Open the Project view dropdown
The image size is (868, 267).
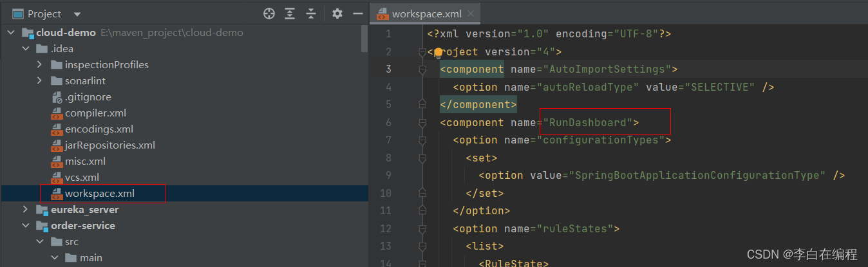pos(77,14)
